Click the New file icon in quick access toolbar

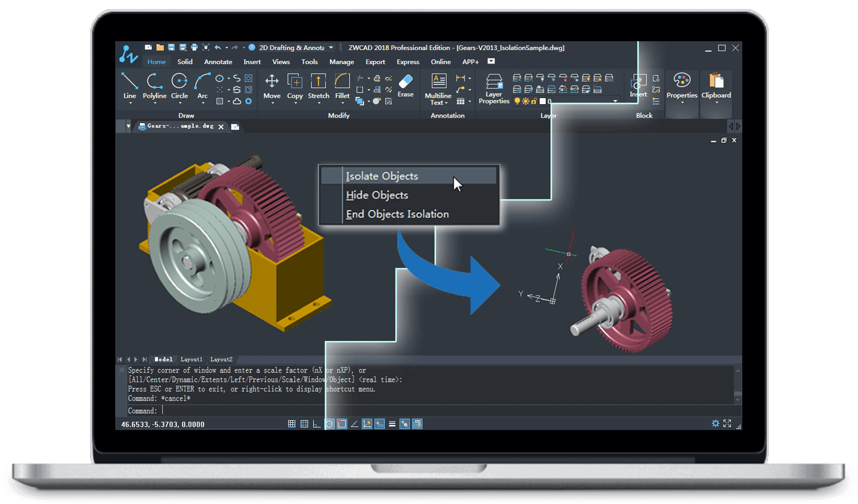coord(148,48)
